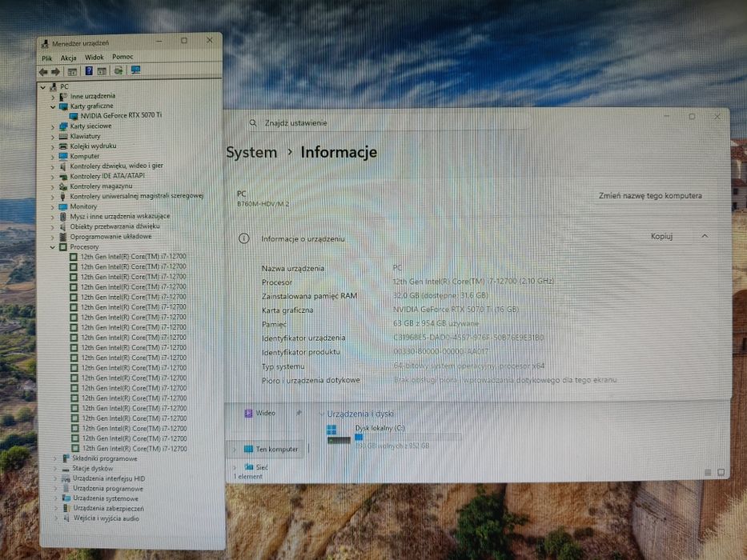This screenshot has height=560, width=747.
Task: Click the NVIDIA GeForce RTX 5070 Ti device icon
Action: (74, 116)
